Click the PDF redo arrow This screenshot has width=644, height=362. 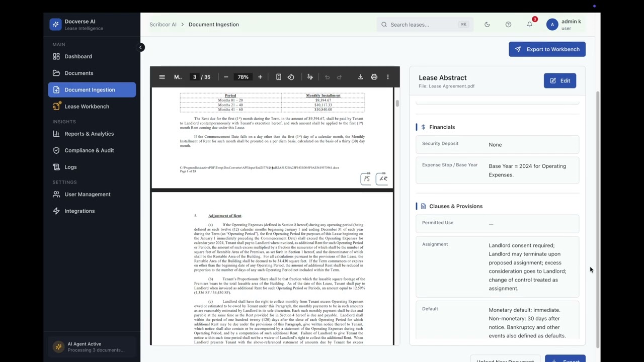pyautogui.click(x=339, y=77)
